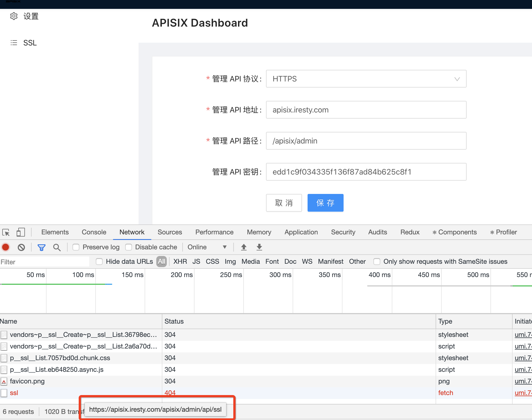Click file icon of p__ssl__List.7057bd0d.chunk.css
Screen dimensions: 532x420
point(4,358)
